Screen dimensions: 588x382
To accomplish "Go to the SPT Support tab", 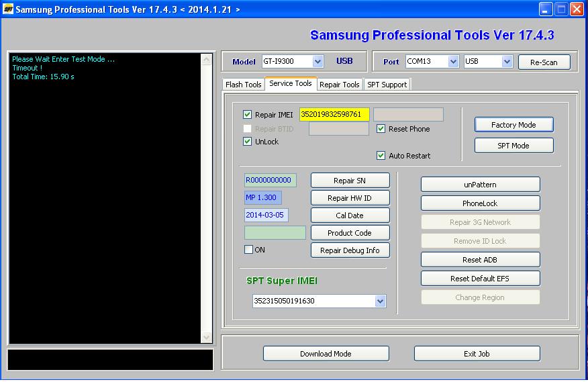I will [387, 85].
